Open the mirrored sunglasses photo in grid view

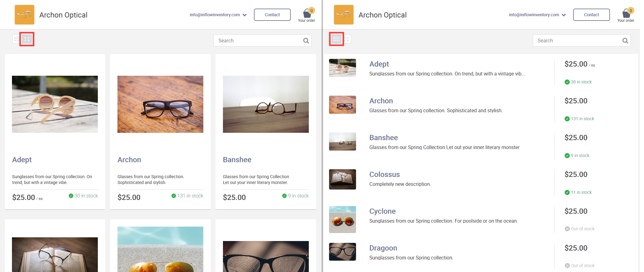(x=160, y=249)
